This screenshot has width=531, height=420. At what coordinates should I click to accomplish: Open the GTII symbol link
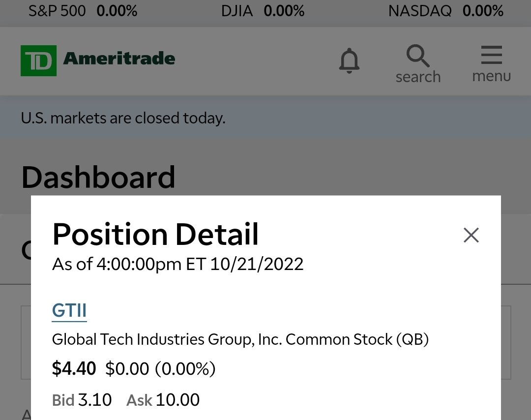69,310
